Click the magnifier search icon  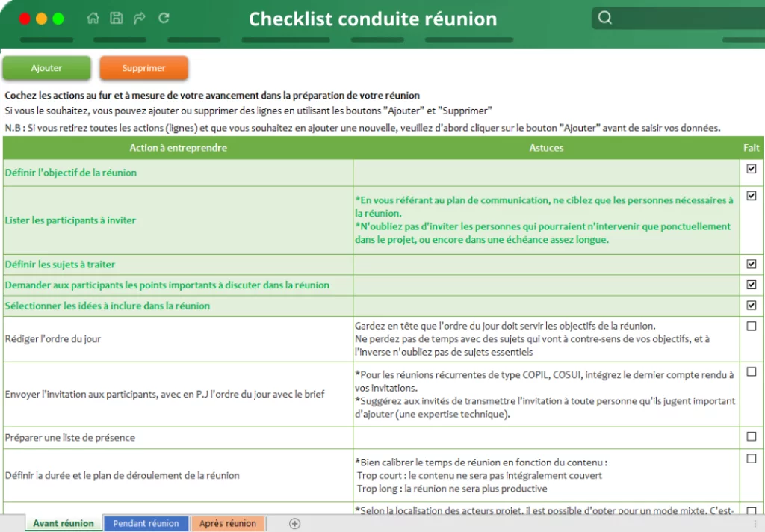[605, 18]
